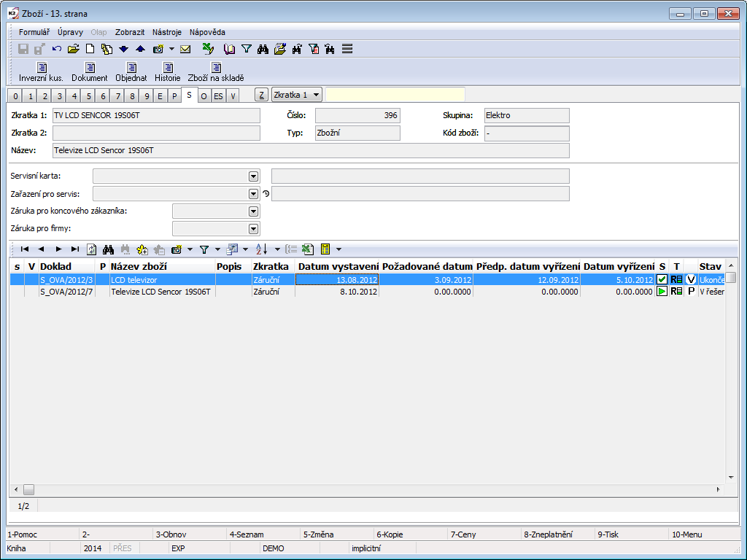Switch to the ES page tab

pos(218,96)
